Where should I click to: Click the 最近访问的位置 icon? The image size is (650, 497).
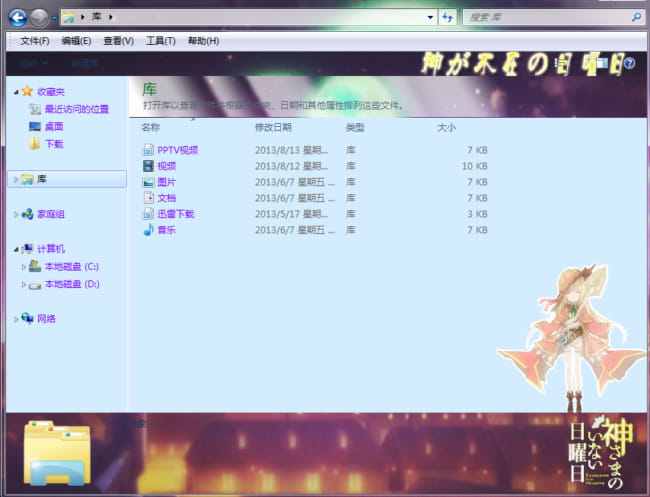[35, 109]
